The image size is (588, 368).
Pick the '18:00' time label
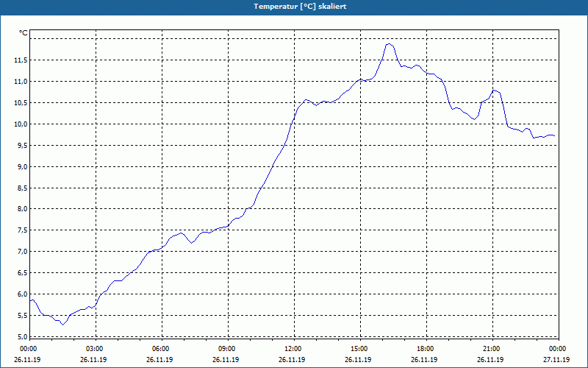click(426, 349)
